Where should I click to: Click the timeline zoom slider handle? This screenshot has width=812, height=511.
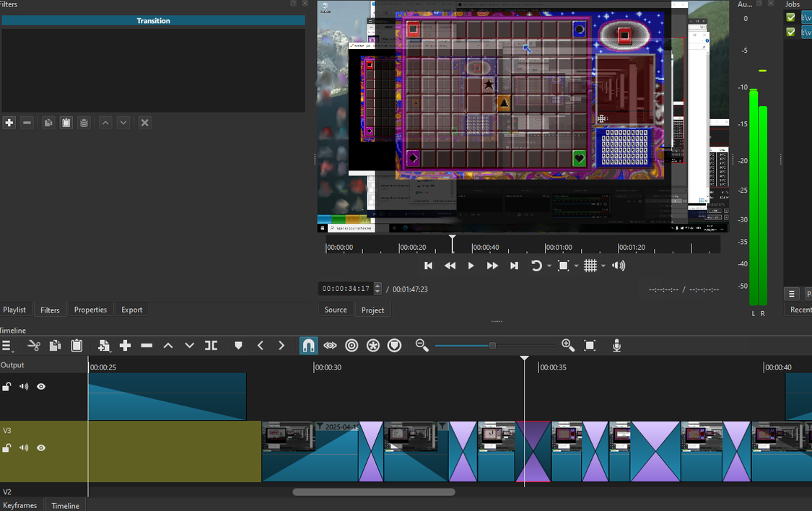pyautogui.click(x=492, y=346)
